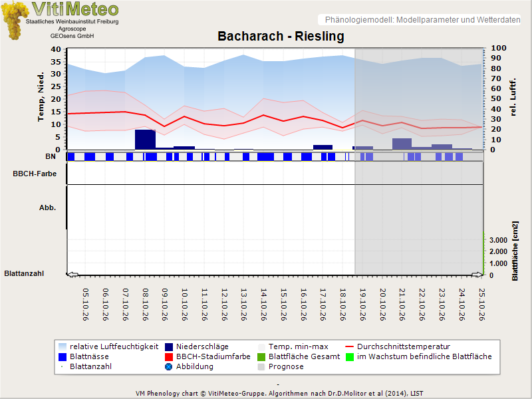Click the dark blue Niederschläge legend swatch

click(x=169, y=346)
